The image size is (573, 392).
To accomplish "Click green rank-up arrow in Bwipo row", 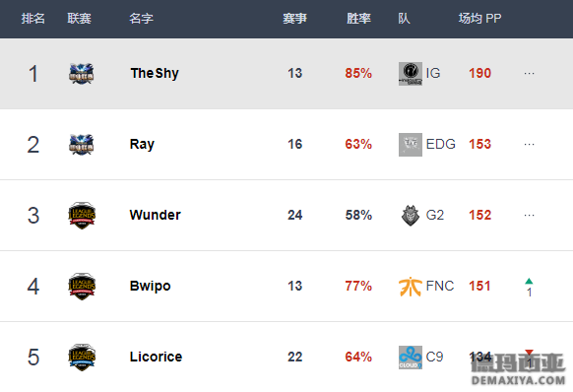I will pyautogui.click(x=529, y=282).
